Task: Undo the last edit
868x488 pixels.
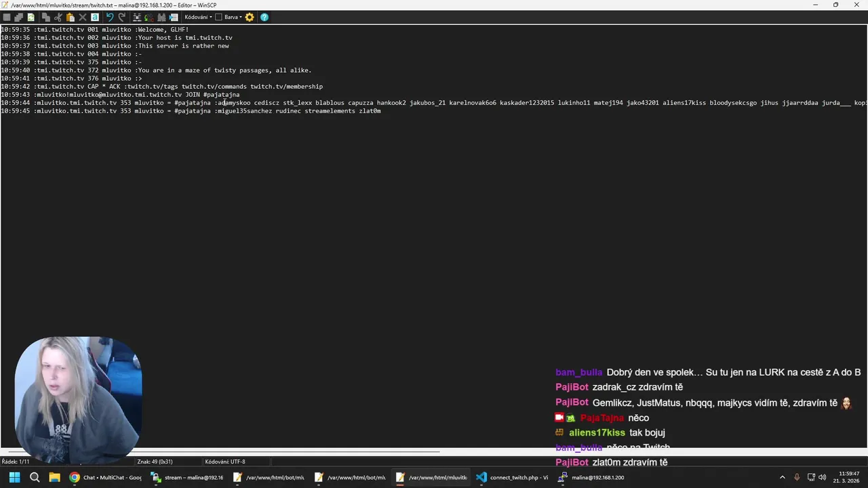Action: 110,17
